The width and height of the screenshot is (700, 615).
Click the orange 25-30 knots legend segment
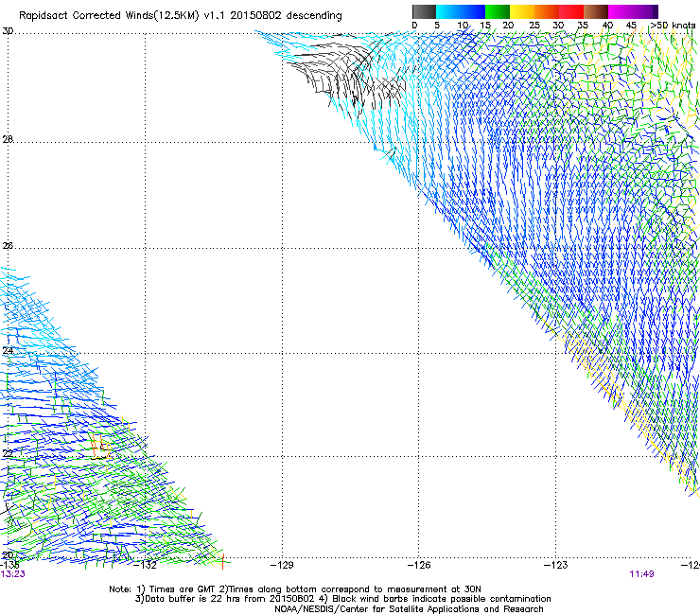click(547, 11)
